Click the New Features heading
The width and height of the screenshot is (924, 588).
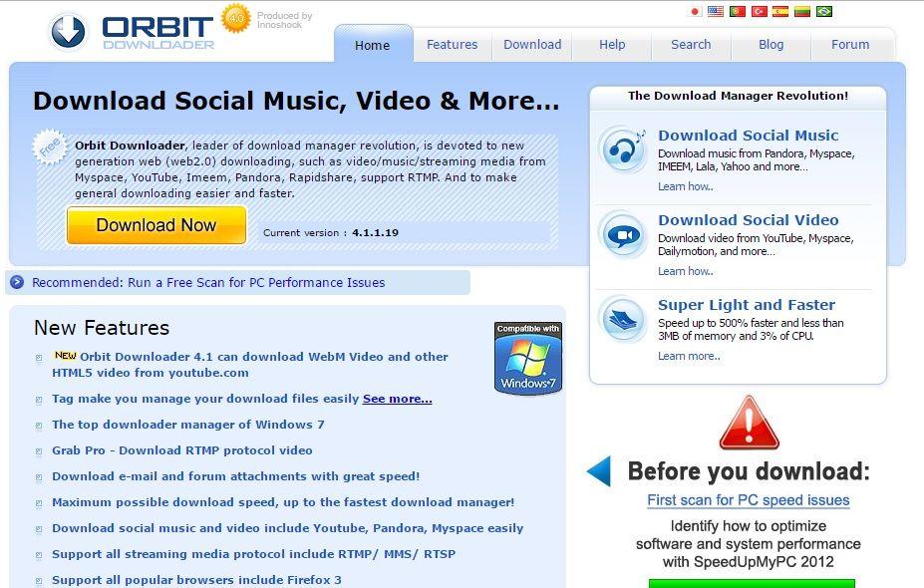click(102, 328)
